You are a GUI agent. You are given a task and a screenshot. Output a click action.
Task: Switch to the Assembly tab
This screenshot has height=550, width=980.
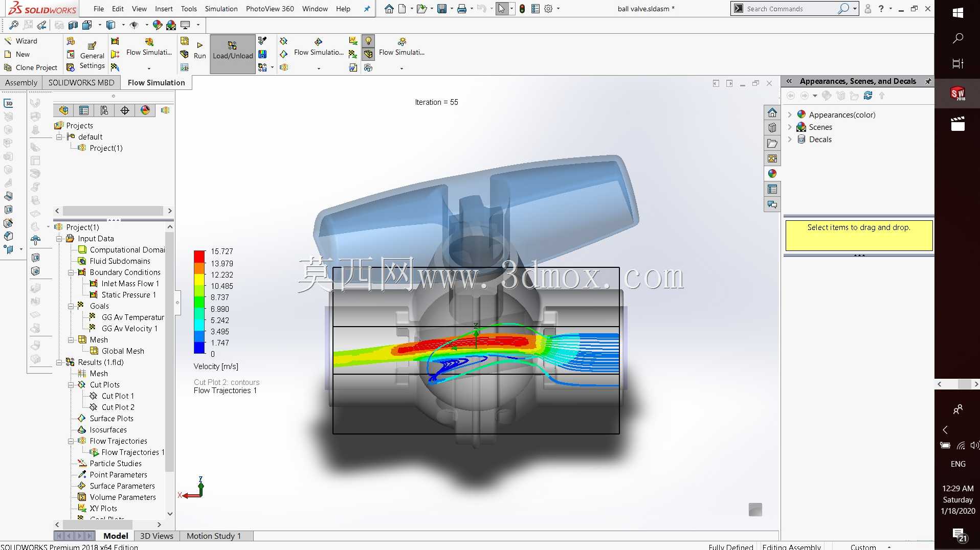click(21, 82)
